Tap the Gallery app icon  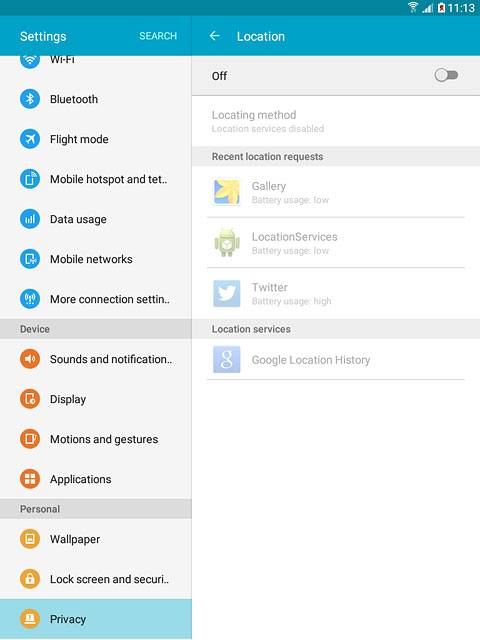coord(227,192)
